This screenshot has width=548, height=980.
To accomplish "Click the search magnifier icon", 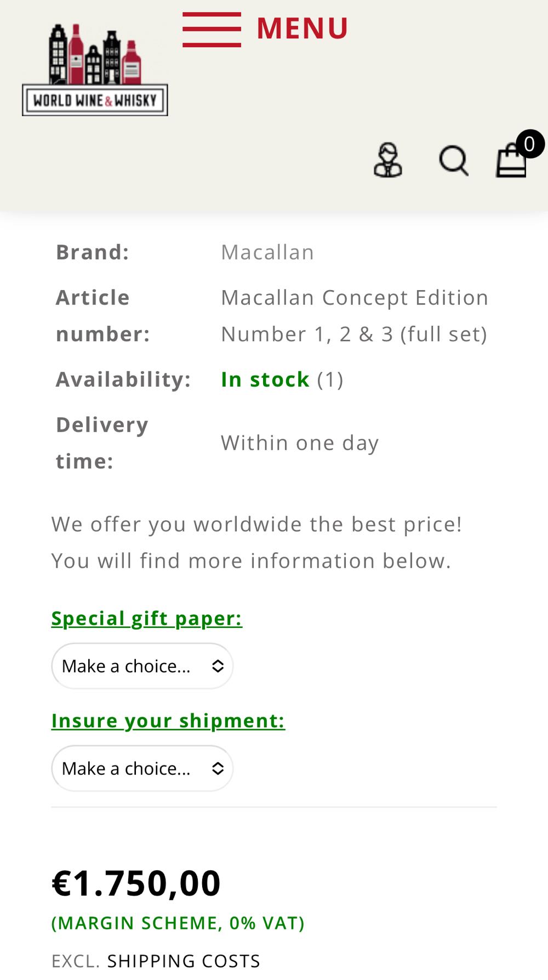I will tap(454, 160).
